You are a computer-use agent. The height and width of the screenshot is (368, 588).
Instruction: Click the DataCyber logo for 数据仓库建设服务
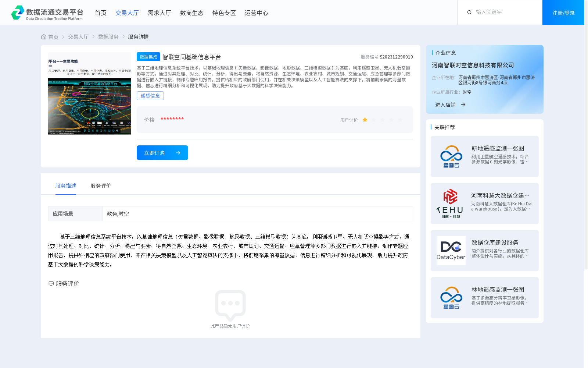451,251
